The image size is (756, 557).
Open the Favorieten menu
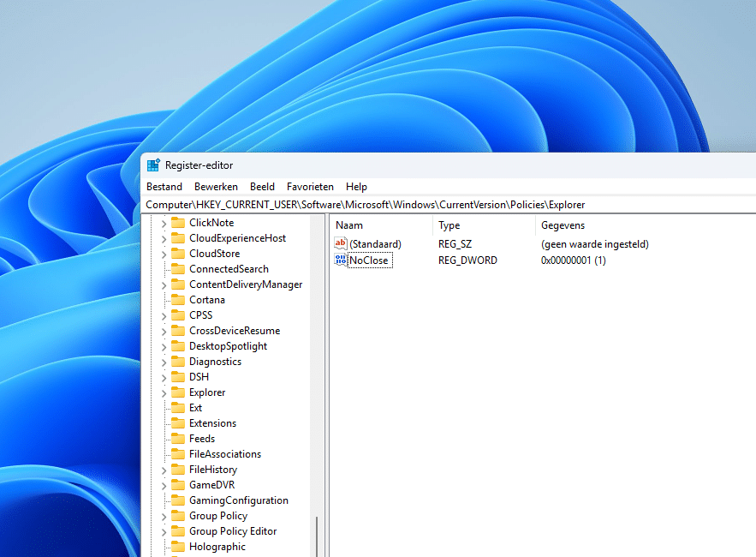click(x=310, y=186)
